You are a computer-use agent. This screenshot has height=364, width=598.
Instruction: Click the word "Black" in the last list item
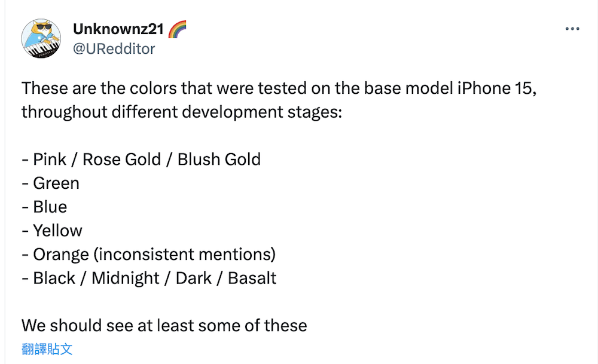[54, 279]
